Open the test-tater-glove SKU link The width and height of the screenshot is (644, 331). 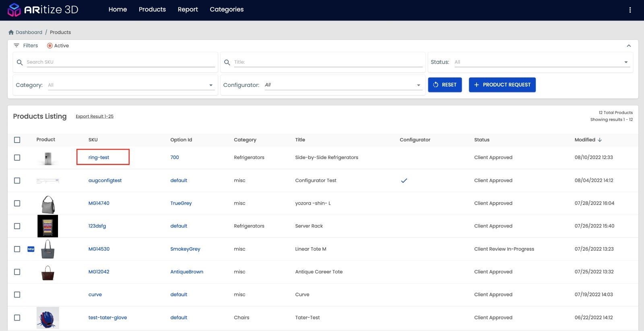click(107, 318)
